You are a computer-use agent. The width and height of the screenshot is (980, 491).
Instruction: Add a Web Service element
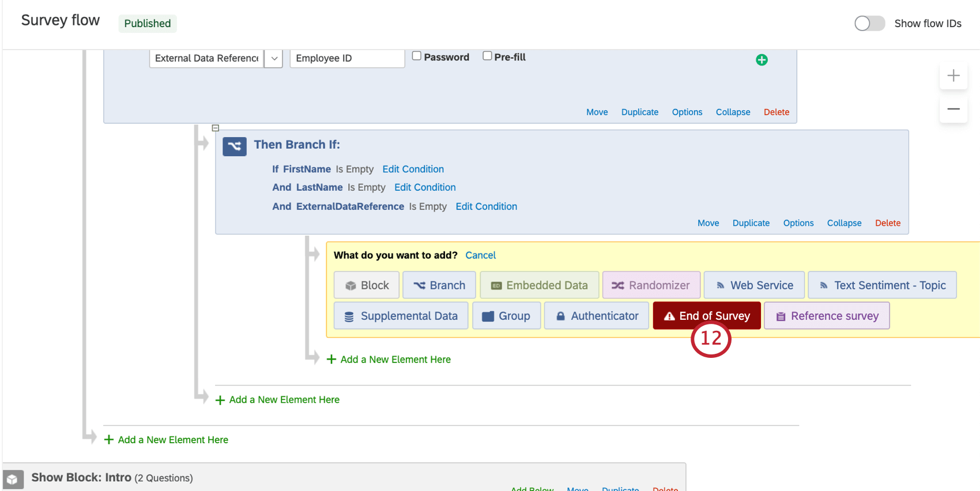(x=754, y=285)
